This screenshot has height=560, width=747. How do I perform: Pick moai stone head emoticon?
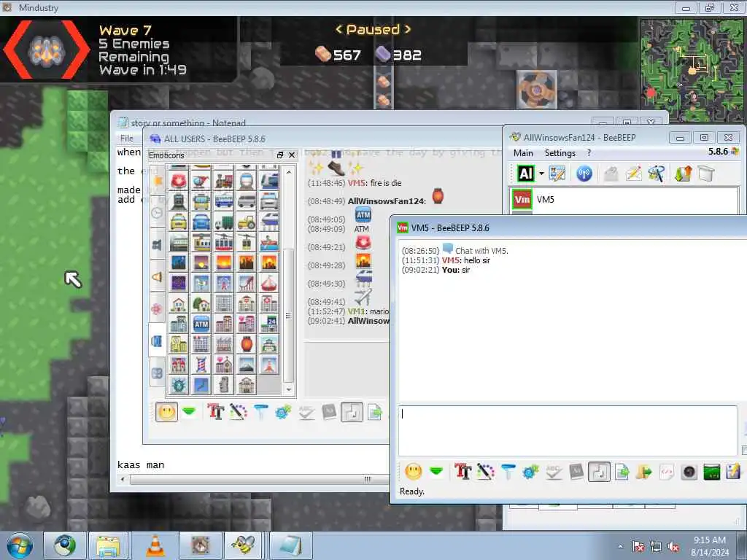[224, 385]
